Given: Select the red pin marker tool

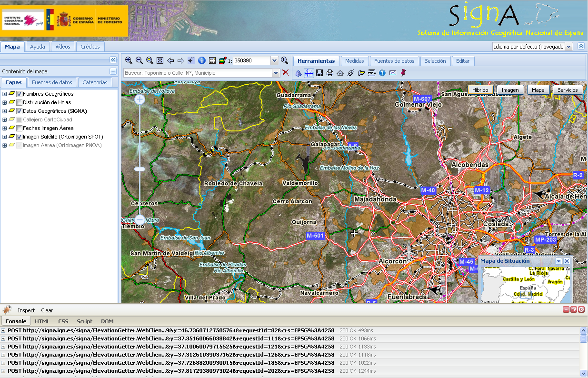Looking at the screenshot, I should [x=403, y=73].
